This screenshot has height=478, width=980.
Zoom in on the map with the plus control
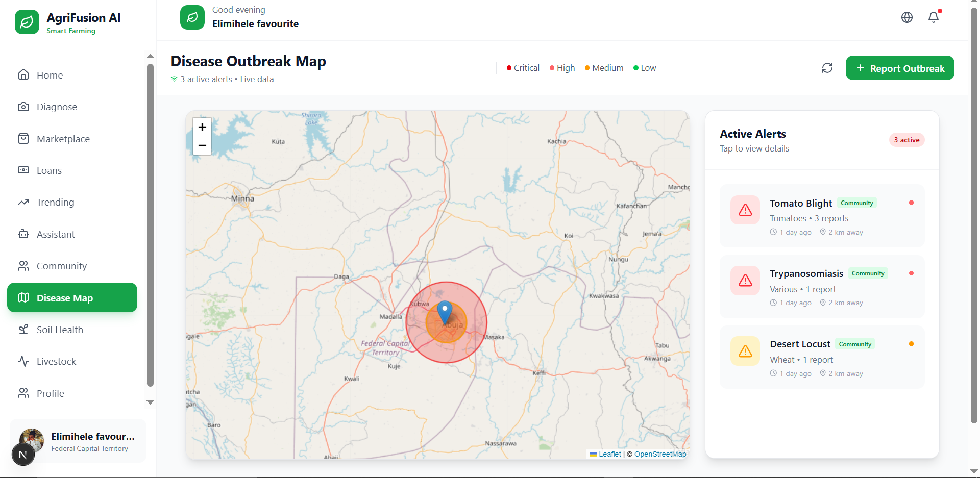(x=202, y=127)
